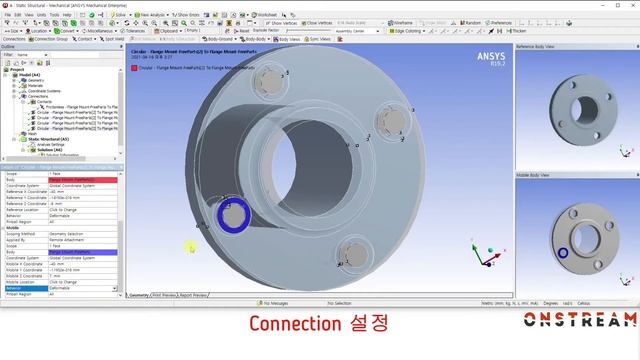Expand the Geometry tree node
This screenshot has width=640, height=360.
tap(14, 80)
